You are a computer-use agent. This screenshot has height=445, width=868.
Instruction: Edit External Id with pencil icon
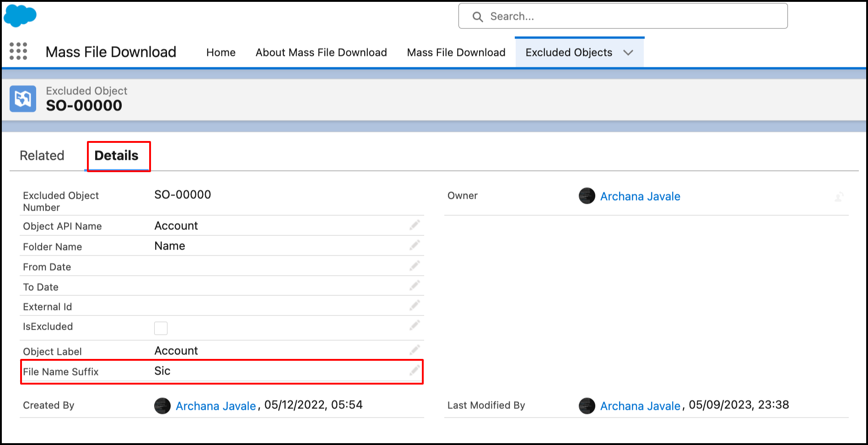click(415, 305)
